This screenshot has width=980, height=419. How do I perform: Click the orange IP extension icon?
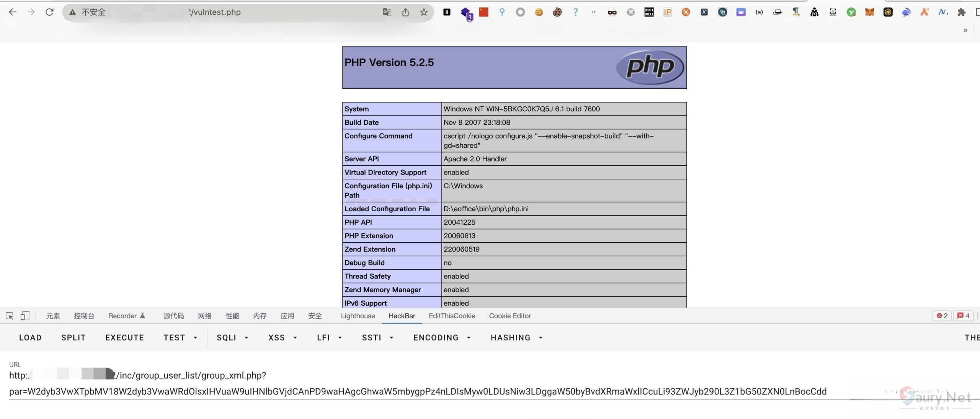click(x=667, y=12)
